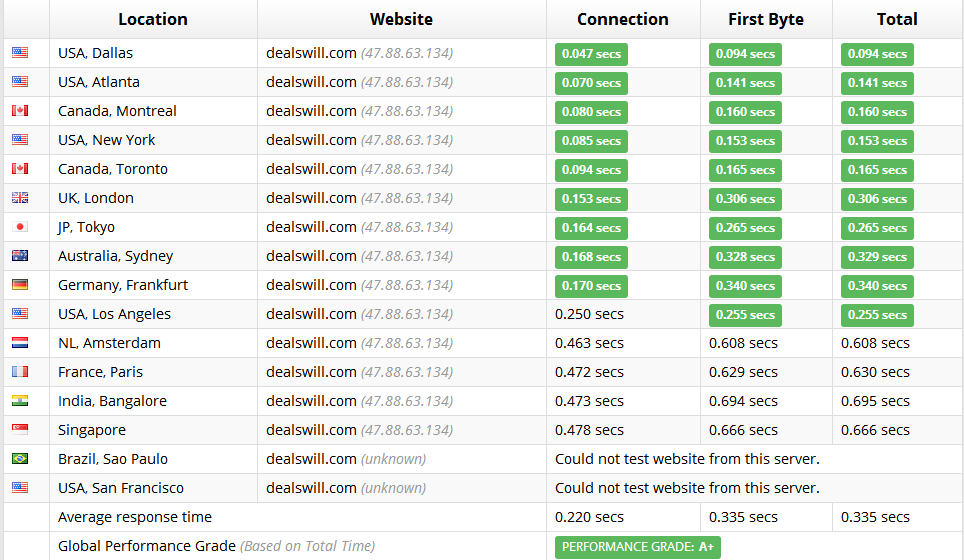Select the 'Singapore' location text
This screenshot has width=964, height=560.
(x=92, y=430)
